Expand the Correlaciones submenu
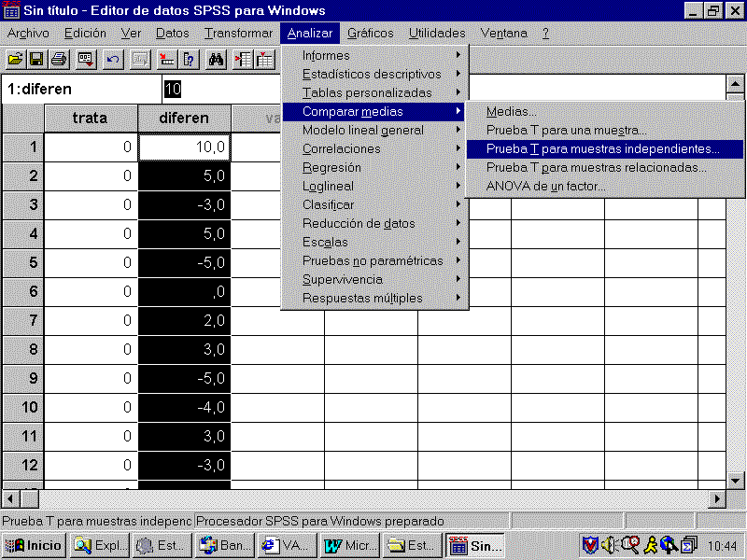Viewport: 747px width, 560px height. point(375,148)
